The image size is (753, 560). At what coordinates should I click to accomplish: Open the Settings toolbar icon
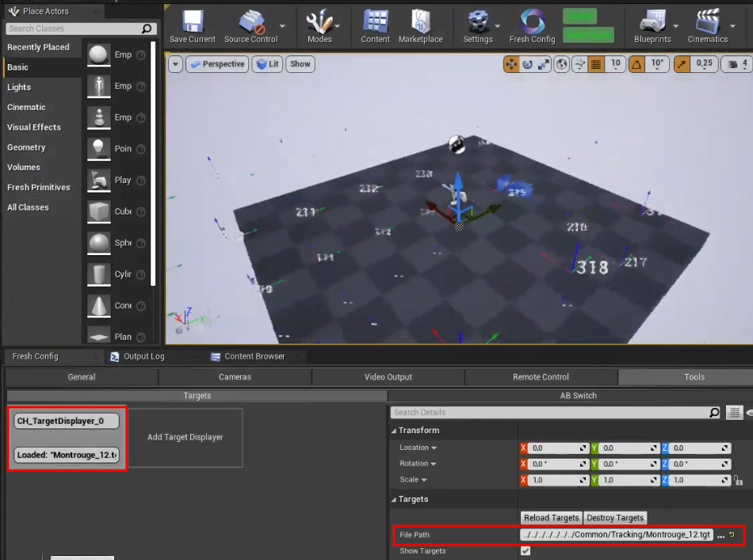[478, 21]
